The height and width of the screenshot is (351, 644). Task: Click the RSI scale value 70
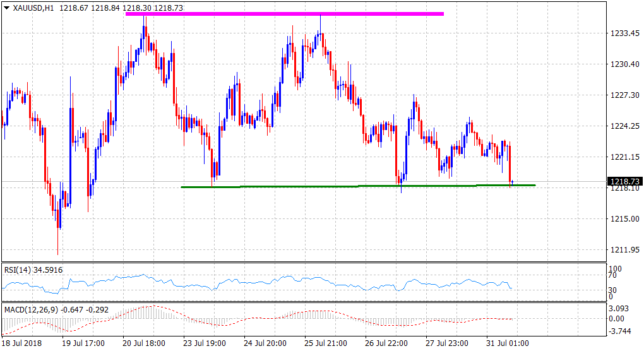click(x=612, y=275)
